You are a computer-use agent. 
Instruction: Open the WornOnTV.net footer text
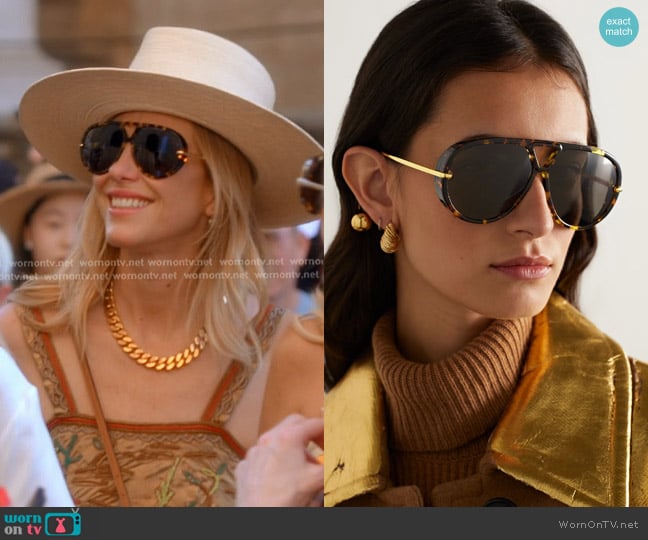point(598,524)
